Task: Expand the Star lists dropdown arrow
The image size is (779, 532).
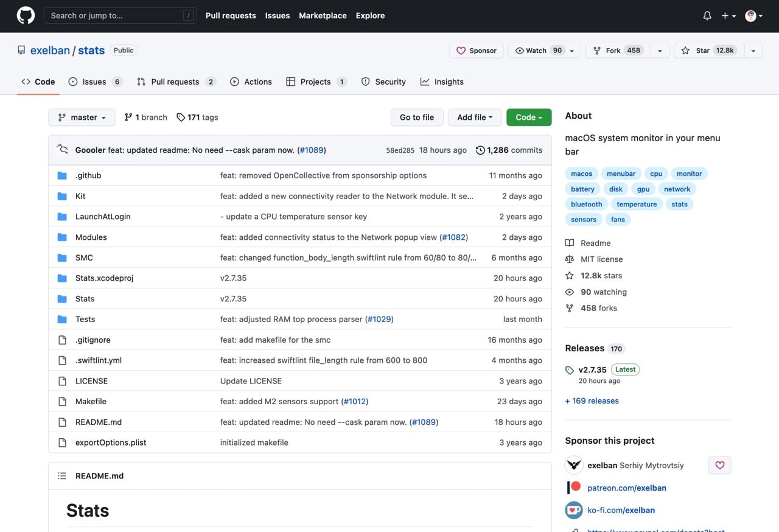Action: click(753, 51)
